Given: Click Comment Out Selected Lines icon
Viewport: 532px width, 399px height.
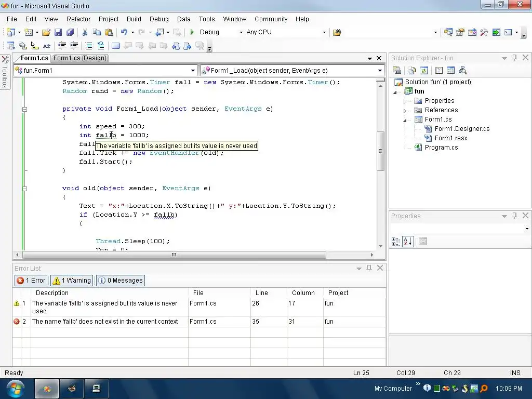Looking at the screenshot, I should click(x=88, y=46).
